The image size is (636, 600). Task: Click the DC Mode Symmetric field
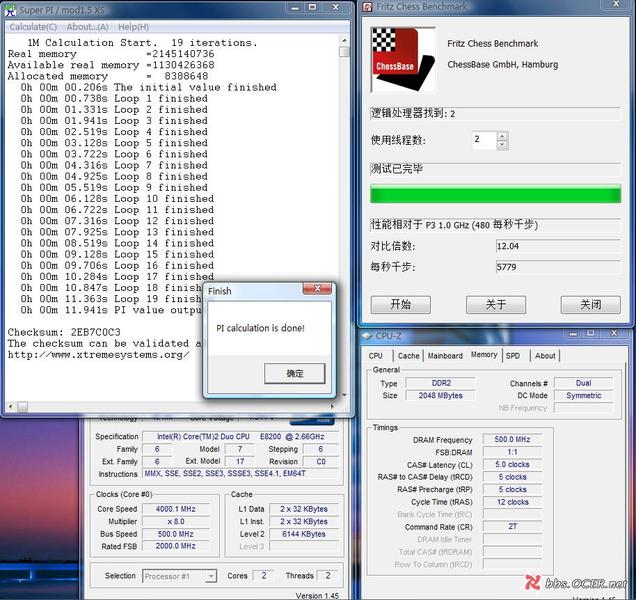(583, 396)
